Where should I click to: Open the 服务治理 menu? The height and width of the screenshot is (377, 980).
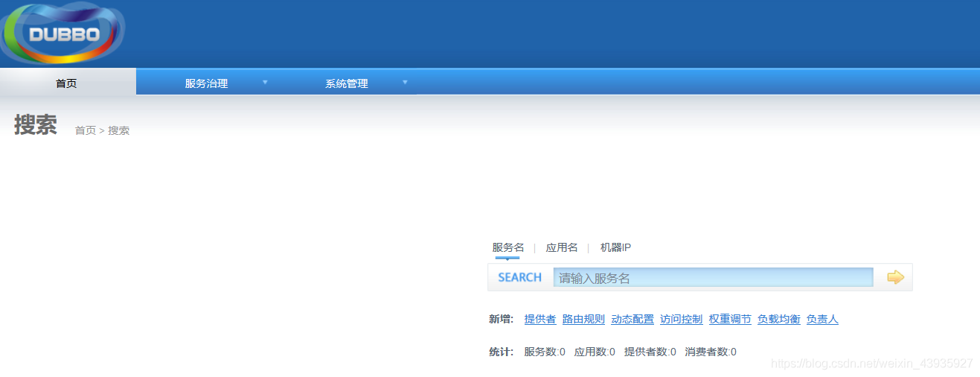tap(206, 83)
